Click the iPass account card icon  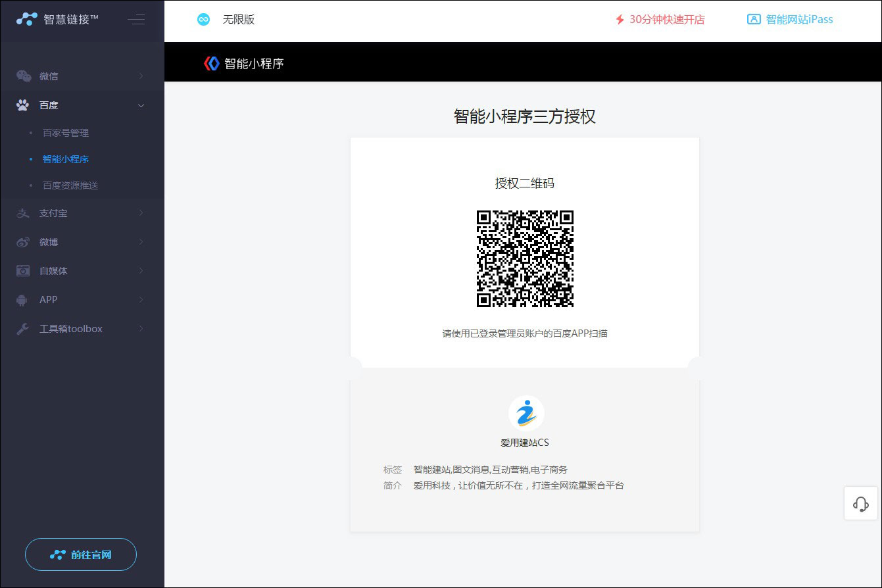point(754,20)
